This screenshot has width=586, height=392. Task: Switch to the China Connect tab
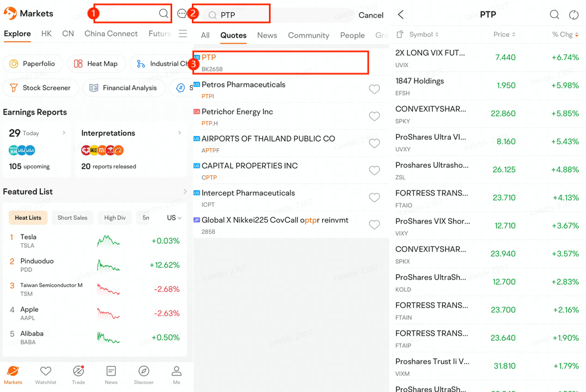point(111,34)
